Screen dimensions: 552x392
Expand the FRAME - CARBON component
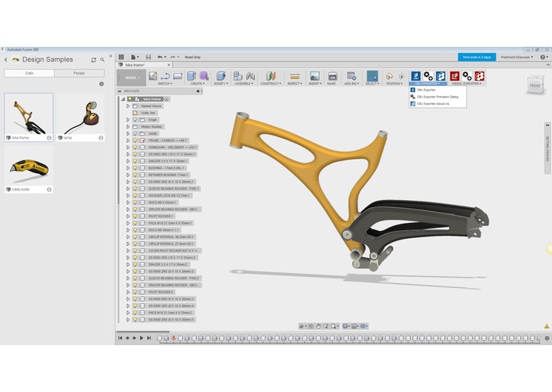click(128, 140)
